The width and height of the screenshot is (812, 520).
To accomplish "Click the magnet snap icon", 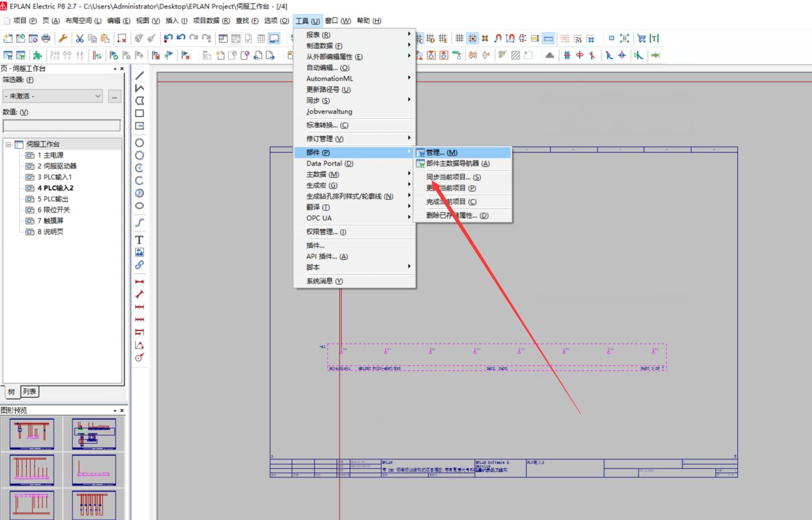I will click(x=498, y=38).
